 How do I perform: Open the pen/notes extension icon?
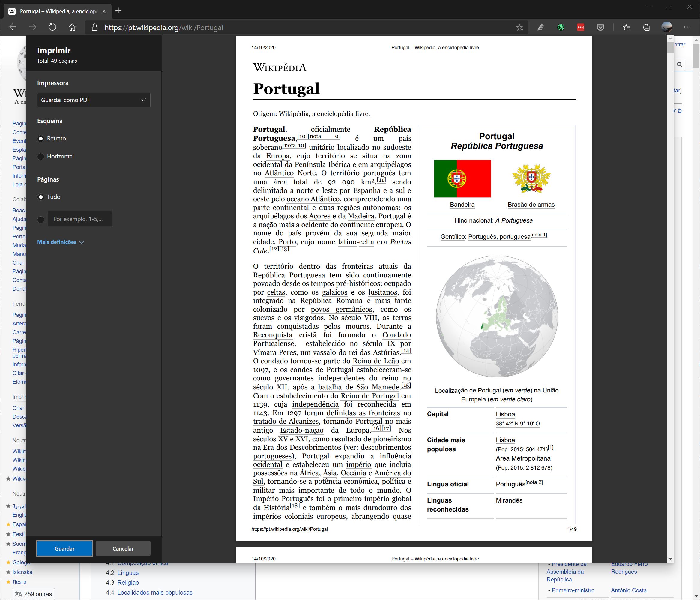click(541, 27)
